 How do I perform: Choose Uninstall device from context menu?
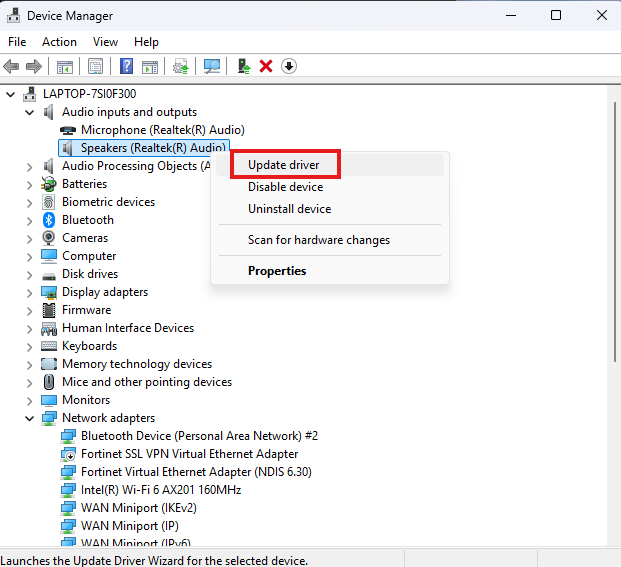pyautogui.click(x=330, y=209)
